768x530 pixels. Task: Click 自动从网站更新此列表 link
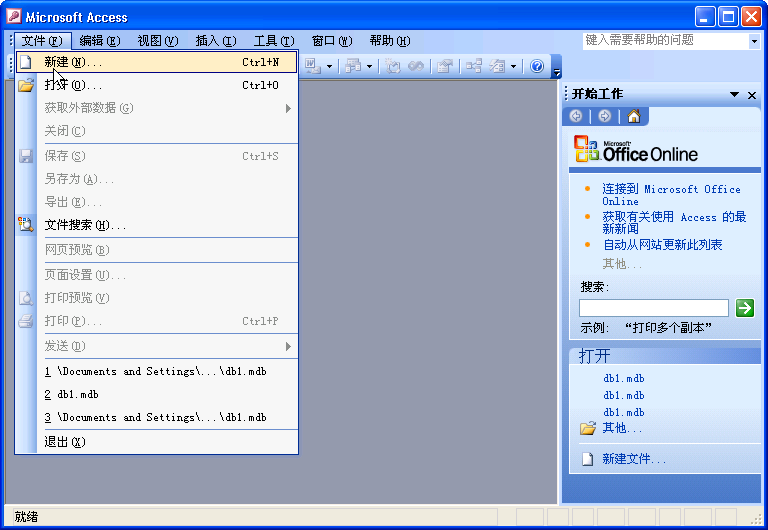pos(662,244)
